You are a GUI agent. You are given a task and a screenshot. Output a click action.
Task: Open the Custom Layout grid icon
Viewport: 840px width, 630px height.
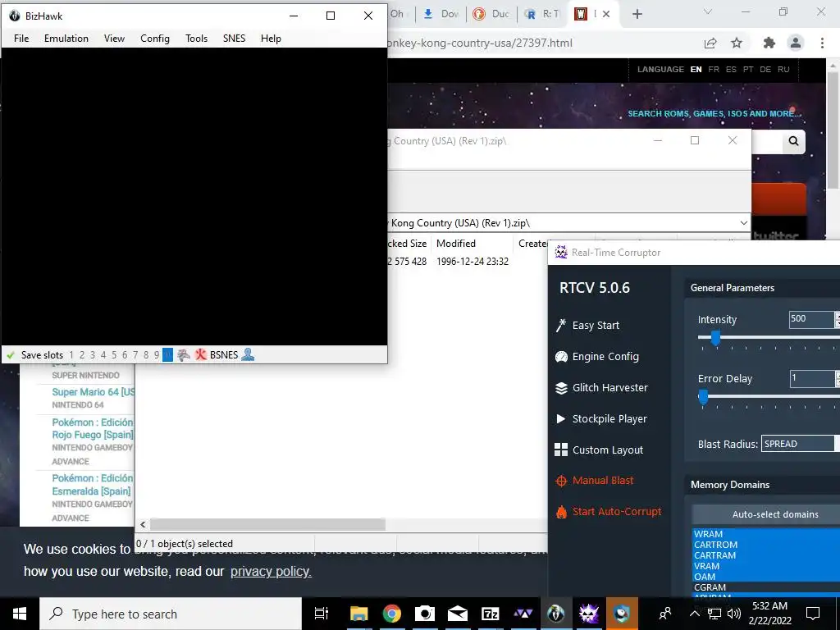pos(561,450)
